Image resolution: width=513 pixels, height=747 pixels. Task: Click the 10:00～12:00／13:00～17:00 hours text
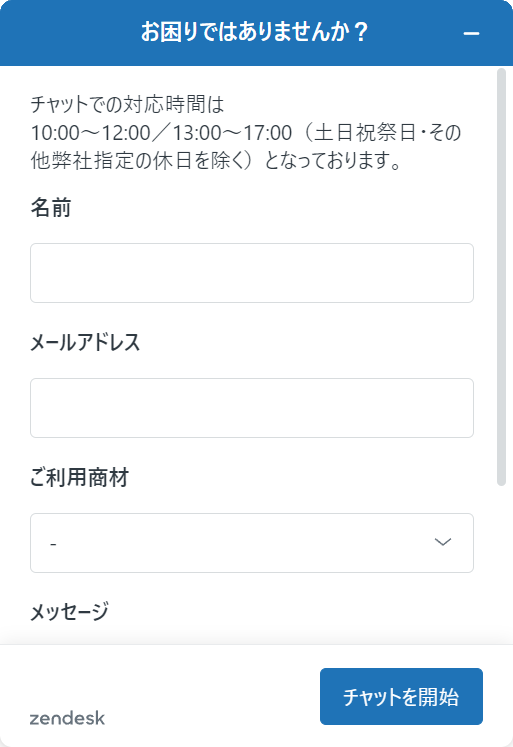click(161, 132)
